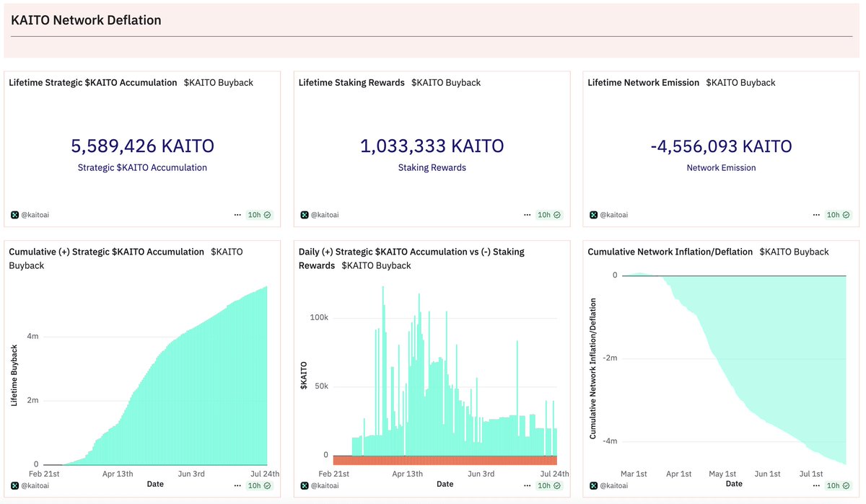Open the three-dot menu on Cumulative Strategic Accumulation chart
866x504 pixels.
237,486
